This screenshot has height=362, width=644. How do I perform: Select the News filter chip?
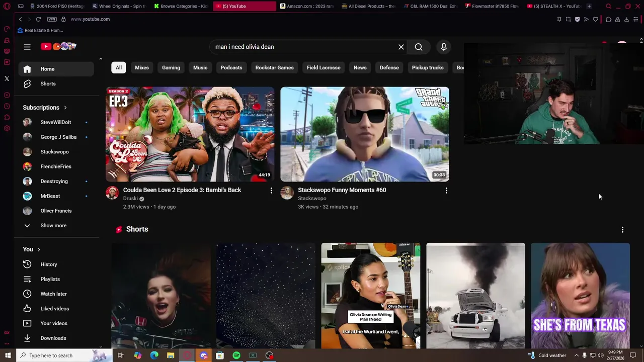coord(360,67)
